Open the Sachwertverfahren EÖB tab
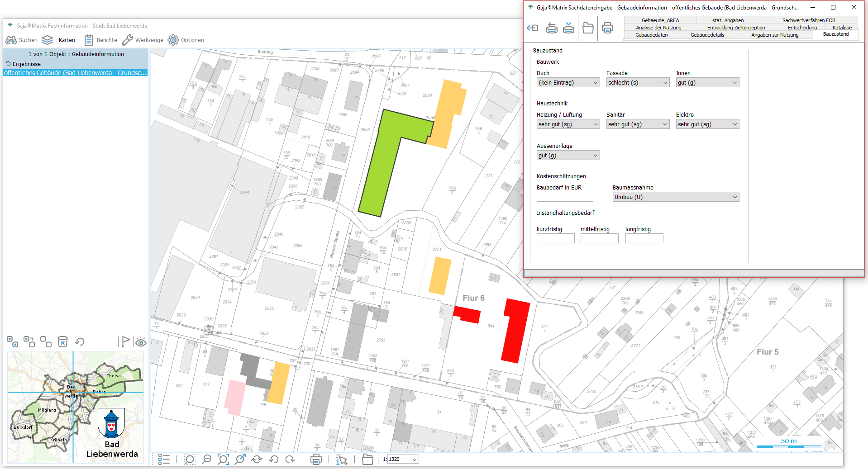Screen dimensions: 868x469 tap(808, 20)
